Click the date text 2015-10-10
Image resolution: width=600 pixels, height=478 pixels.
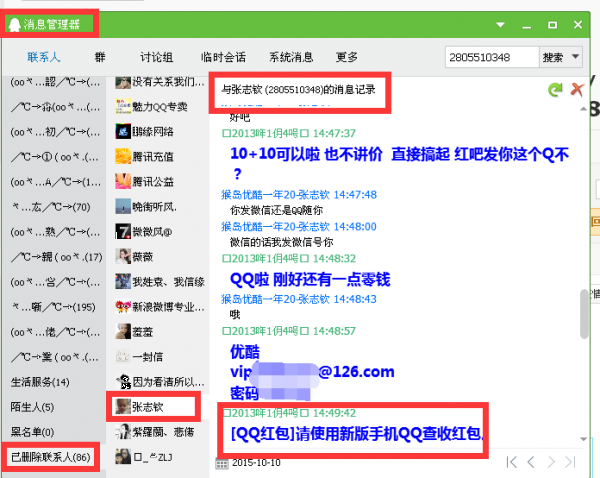(256, 463)
